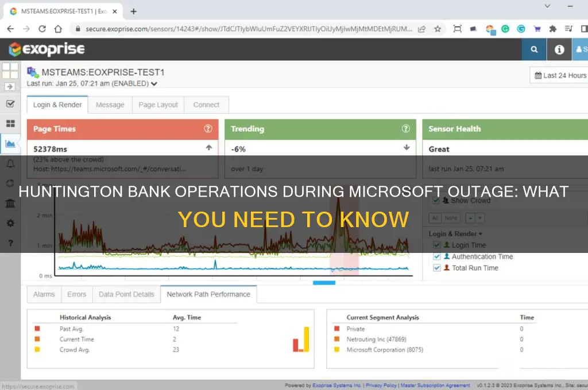Open the Last 24 Hours date range picker
Viewport: 588px width, 390px height.
pyautogui.click(x=560, y=75)
